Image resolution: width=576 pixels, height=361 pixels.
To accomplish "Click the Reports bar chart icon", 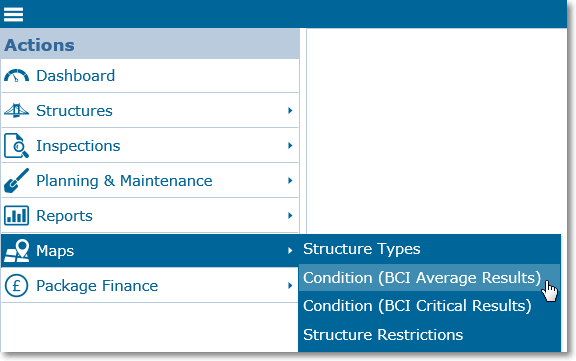I will (17, 215).
